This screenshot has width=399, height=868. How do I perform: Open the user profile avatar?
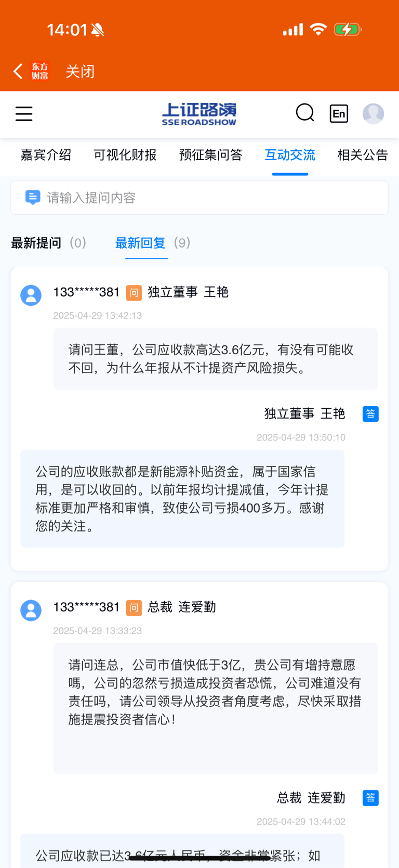[373, 113]
